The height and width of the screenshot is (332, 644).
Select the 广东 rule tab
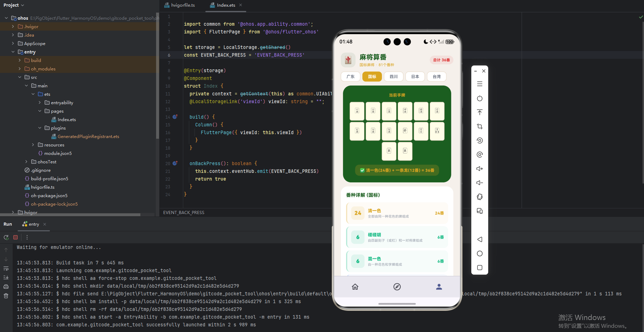click(351, 76)
